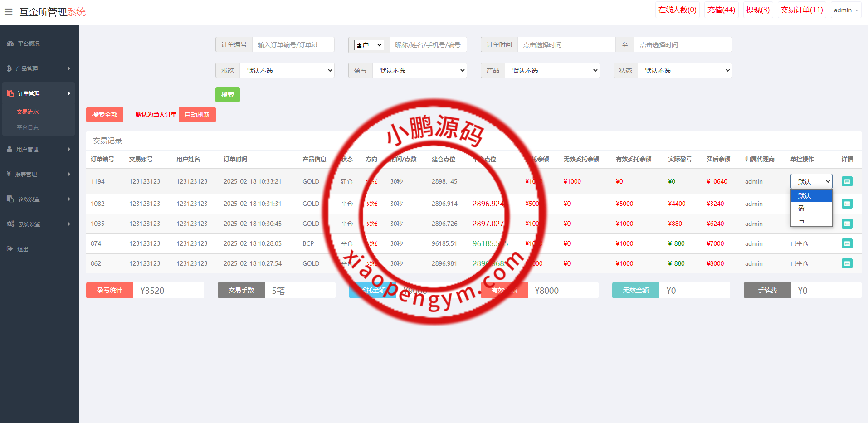Switch to the 平台日志 menu item
Screen dimensions: 868x423
point(28,127)
